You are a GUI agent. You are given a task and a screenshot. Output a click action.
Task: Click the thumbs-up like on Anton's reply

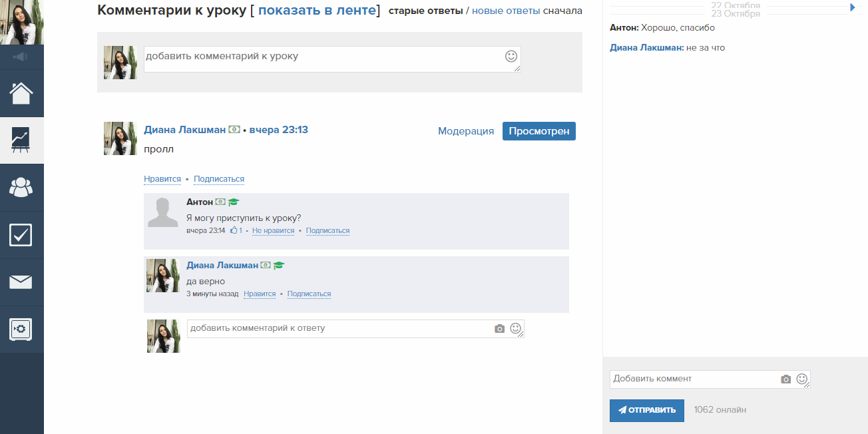click(234, 231)
